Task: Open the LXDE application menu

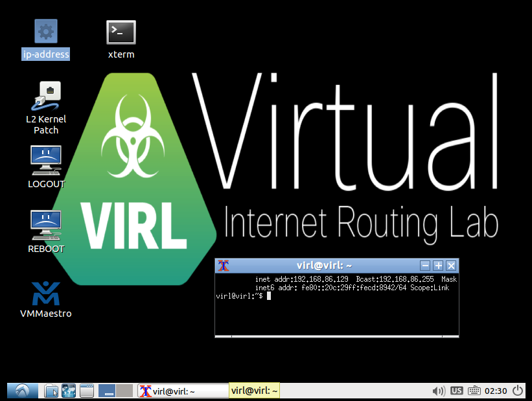Action: [x=21, y=391]
